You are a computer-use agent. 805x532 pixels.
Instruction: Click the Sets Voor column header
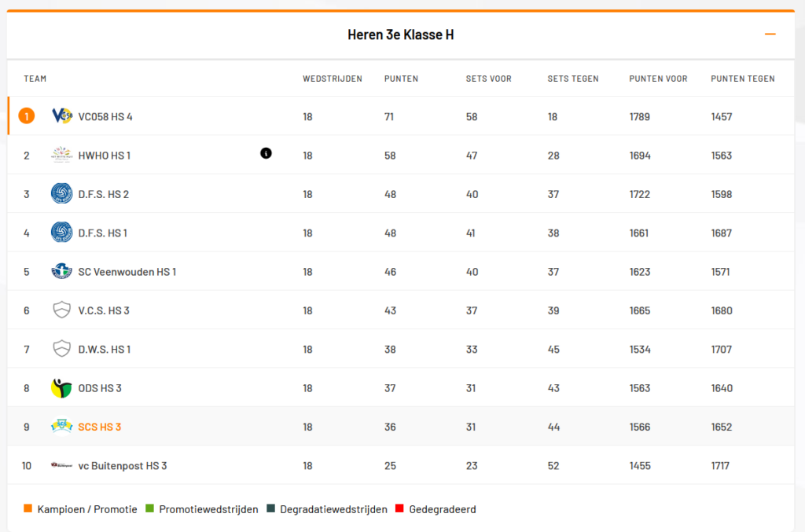coord(489,79)
